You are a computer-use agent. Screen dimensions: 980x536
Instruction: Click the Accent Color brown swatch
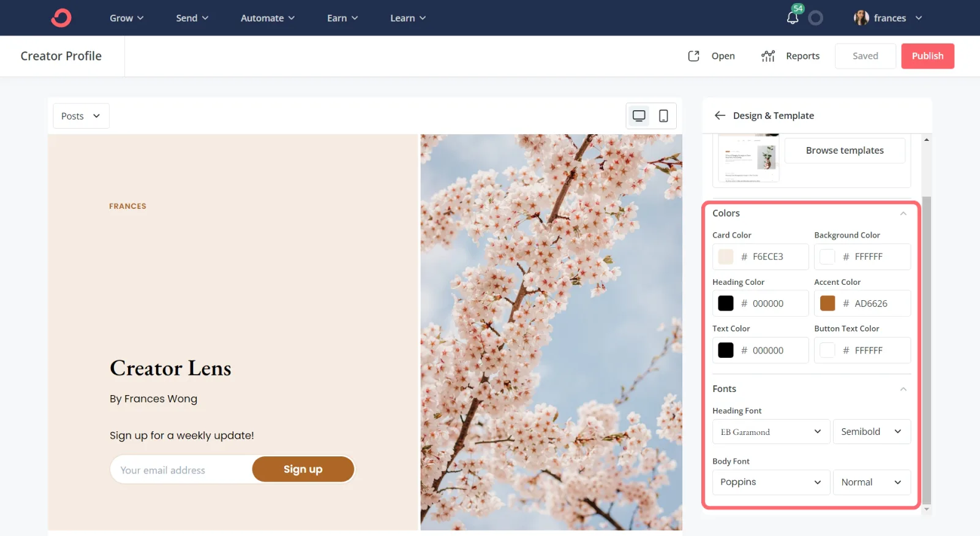(827, 303)
